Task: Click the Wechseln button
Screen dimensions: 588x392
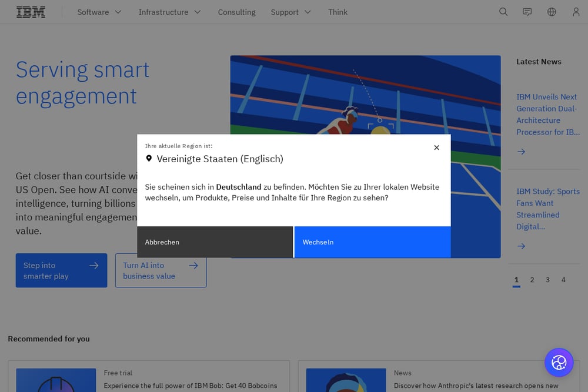Action: [x=372, y=242]
